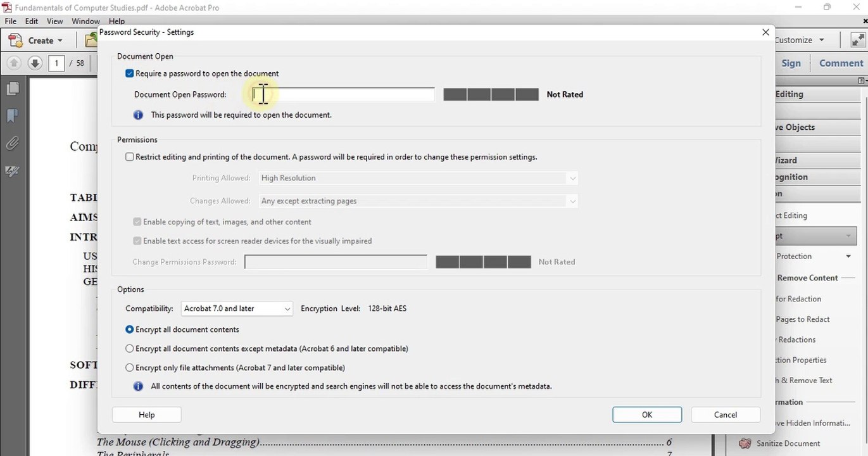
Task: Click the OK button
Action: pyautogui.click(x=647, y=415)
